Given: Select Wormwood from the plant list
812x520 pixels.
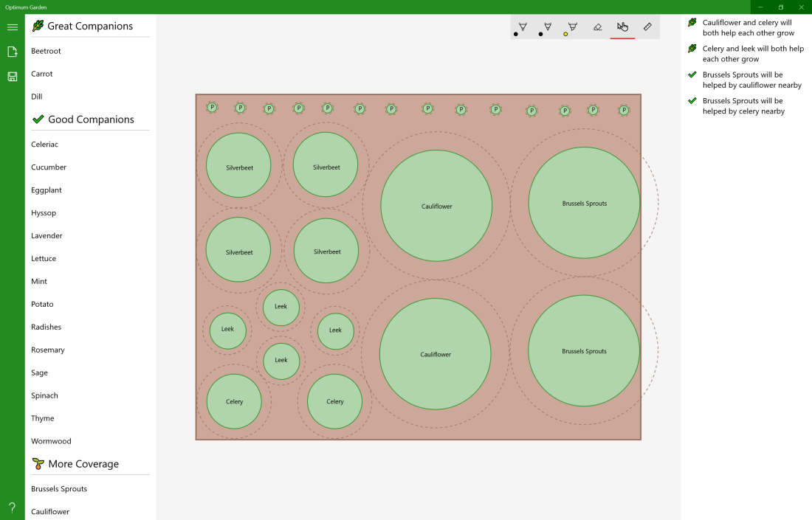Looking at the screenshot, I should [x=51, y=441].
